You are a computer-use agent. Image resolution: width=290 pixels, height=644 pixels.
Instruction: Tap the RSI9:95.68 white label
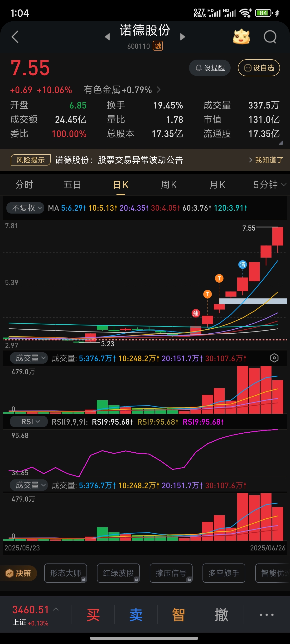[112, 422]
